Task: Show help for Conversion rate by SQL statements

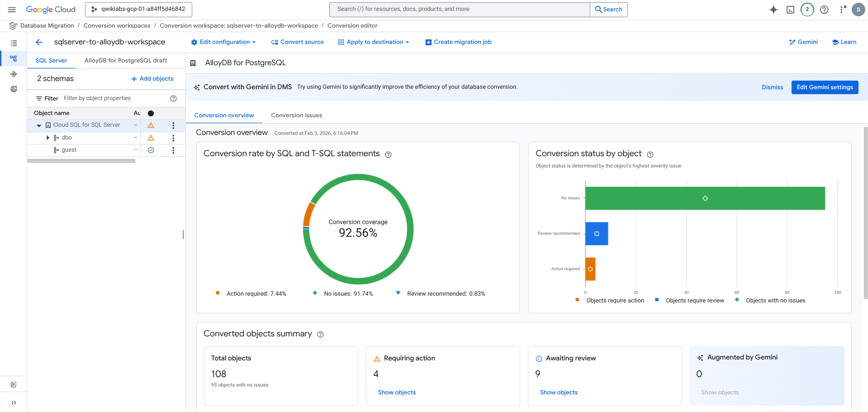Action: click(388, 154)
